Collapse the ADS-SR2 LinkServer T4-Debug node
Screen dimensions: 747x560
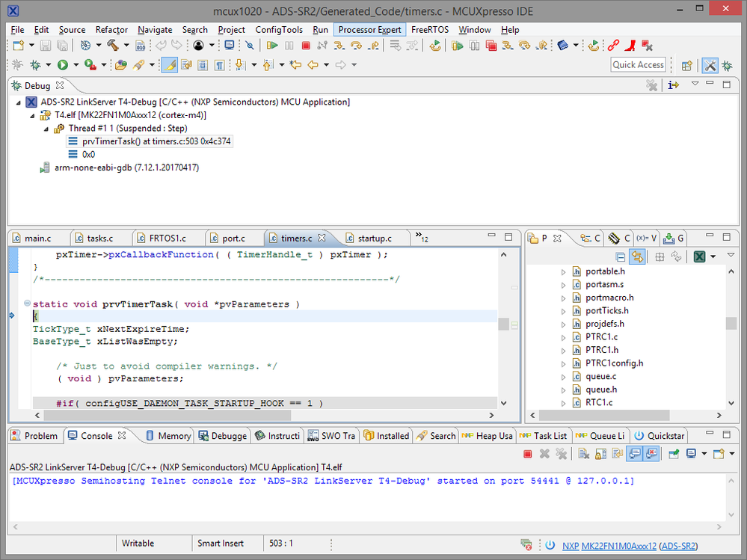(x=18, y=102)
